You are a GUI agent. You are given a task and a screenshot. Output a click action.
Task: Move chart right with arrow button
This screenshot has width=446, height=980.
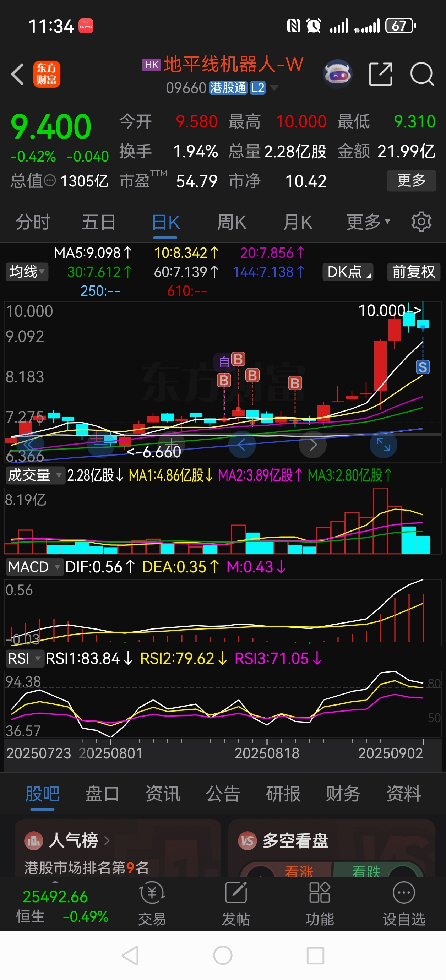pyautogui.click(x=313, y=444)
